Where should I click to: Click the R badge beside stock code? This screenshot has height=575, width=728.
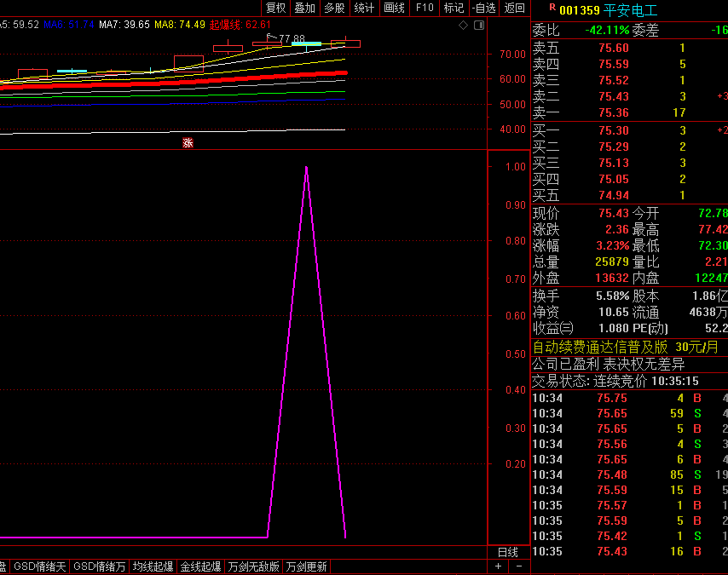click(552, 8)
